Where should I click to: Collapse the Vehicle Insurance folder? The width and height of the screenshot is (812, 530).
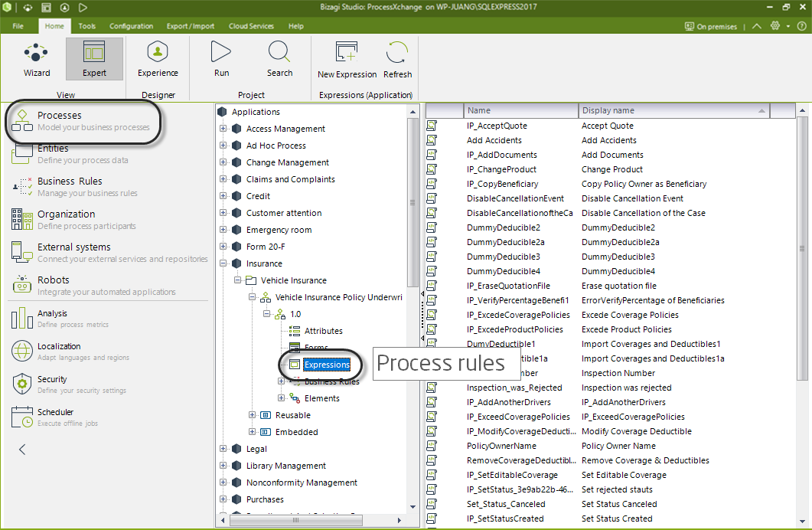click(238, 280)
